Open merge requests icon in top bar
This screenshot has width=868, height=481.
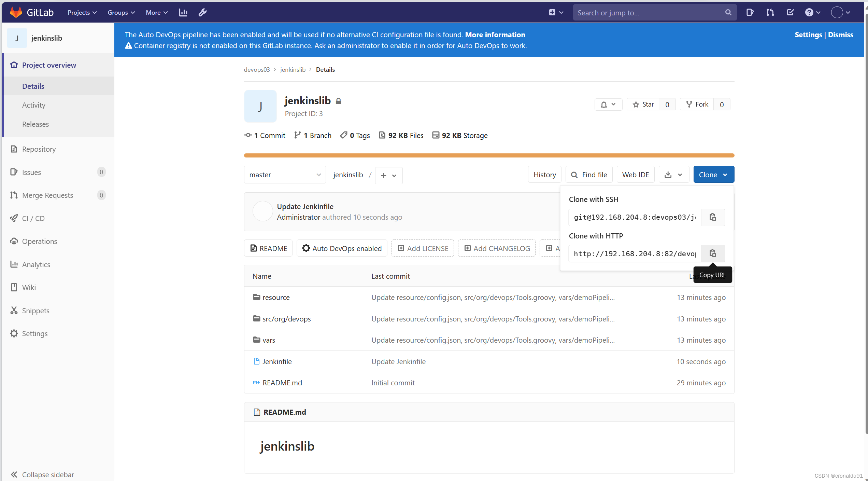pyautogui.click(x=770, y=13)
